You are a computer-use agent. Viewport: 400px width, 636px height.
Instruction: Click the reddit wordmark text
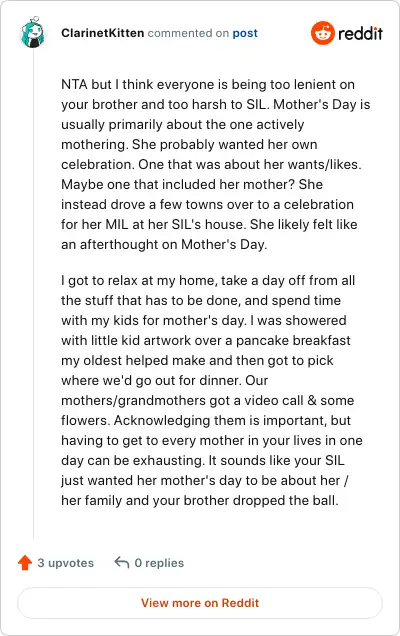click(x=360, y=33)
